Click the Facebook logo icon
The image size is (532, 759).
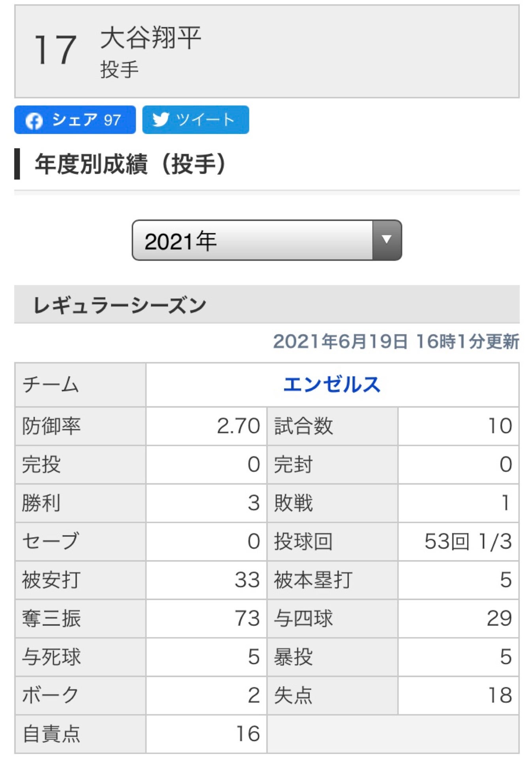pyautogui.click(x=34, y=120)
